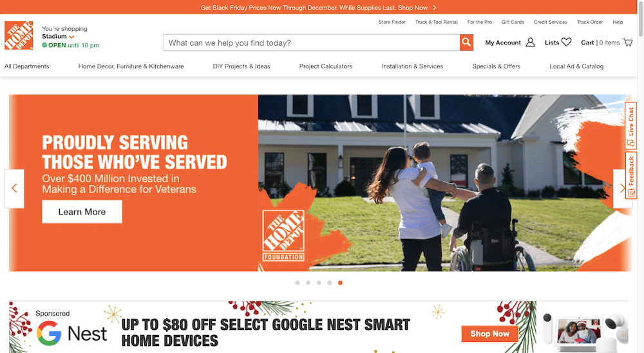Click The Home Depot logo
This screenshot has height=353, width=644.
[19, 35]
